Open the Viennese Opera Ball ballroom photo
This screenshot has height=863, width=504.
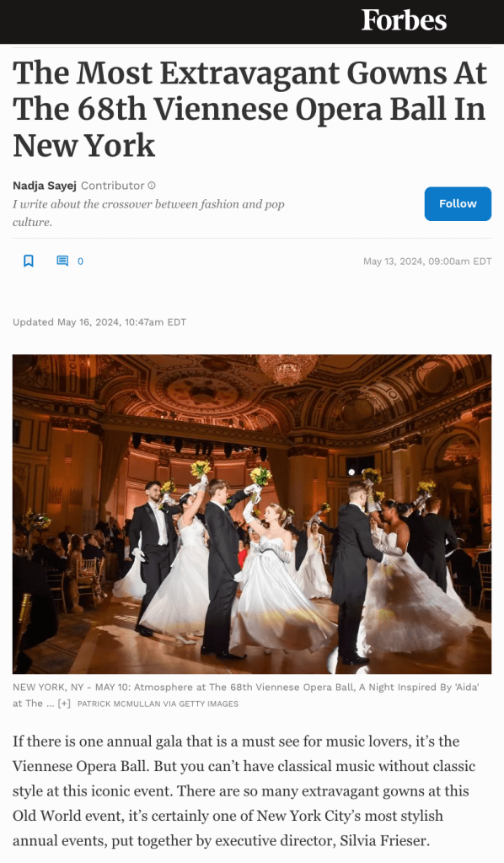pyautogui.click(x=252, y=514)
